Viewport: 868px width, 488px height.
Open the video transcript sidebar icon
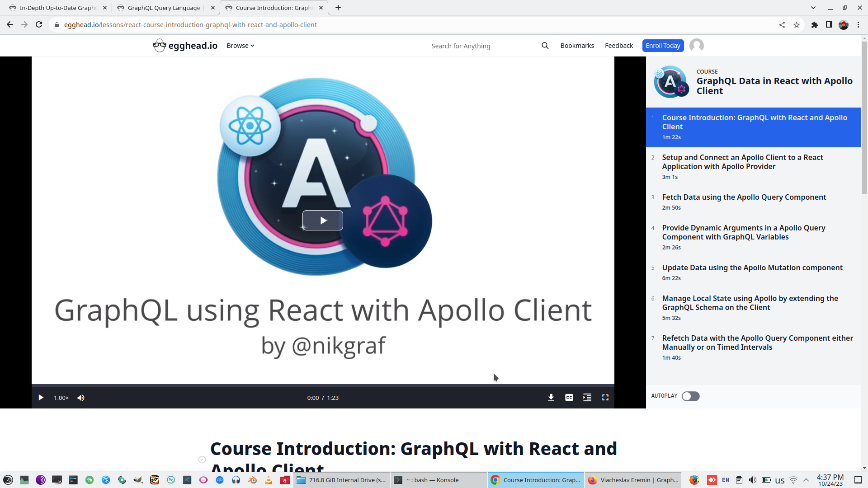[x=587, y=398]
